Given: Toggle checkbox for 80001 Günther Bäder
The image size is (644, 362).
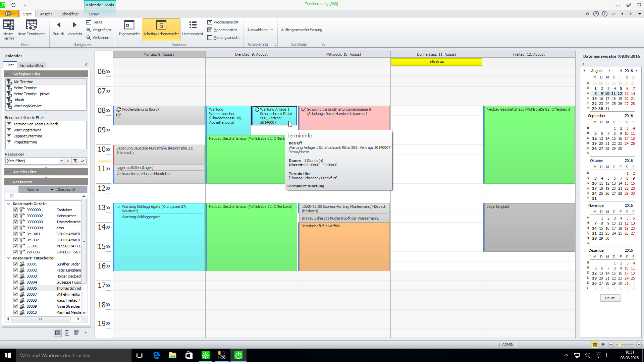Looking at the screenshot, I should coord(15,264).
